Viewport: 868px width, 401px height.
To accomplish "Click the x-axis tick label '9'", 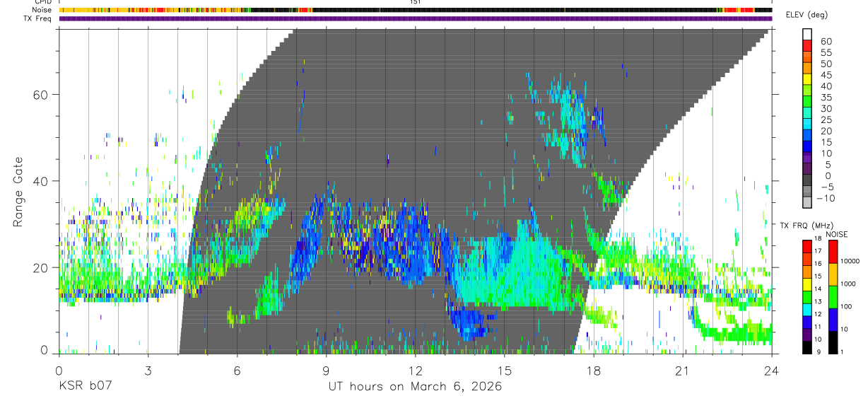I will pos(326,371).
